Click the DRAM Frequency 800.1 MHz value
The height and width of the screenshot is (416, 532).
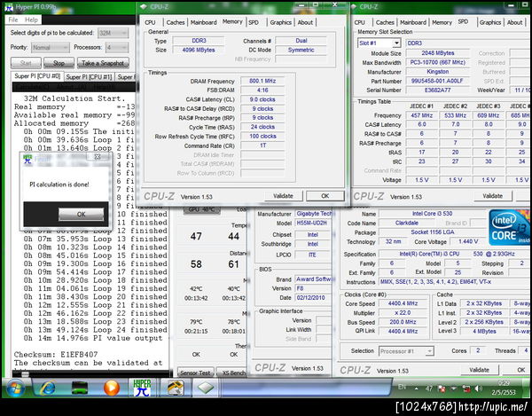262,81
